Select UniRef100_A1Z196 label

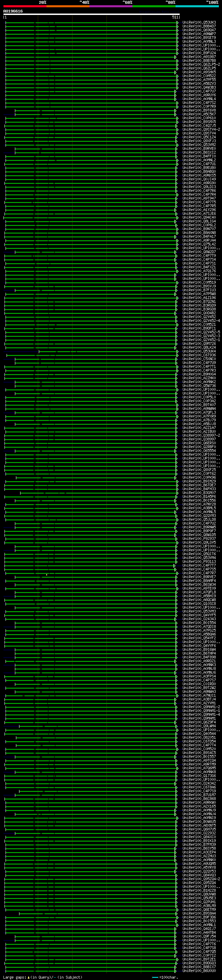pos(199,298)
